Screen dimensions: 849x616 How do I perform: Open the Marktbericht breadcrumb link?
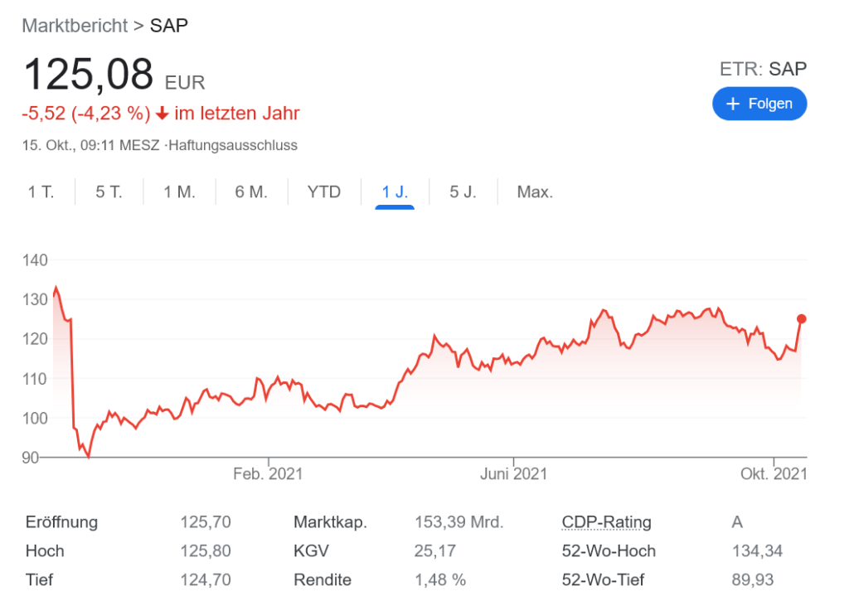point(75,25)
